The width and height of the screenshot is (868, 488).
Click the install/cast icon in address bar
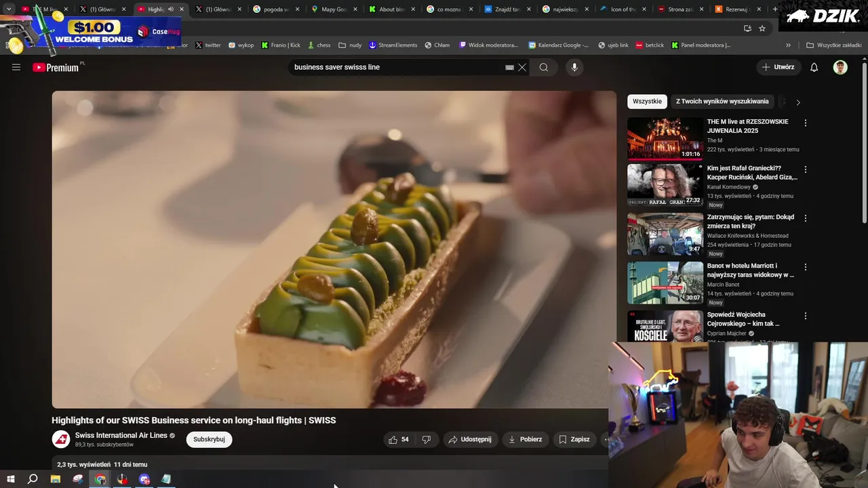pyautogui.click(x=747, y=28)
